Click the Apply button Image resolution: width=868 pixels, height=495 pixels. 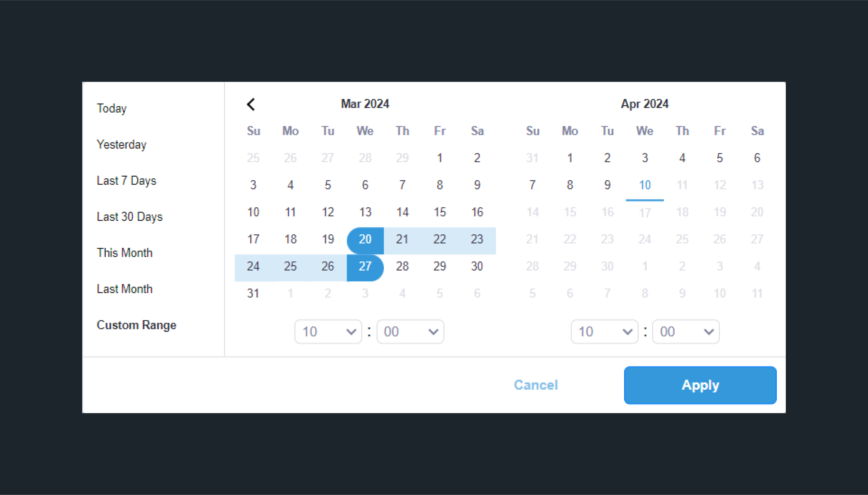coord(700,385)
